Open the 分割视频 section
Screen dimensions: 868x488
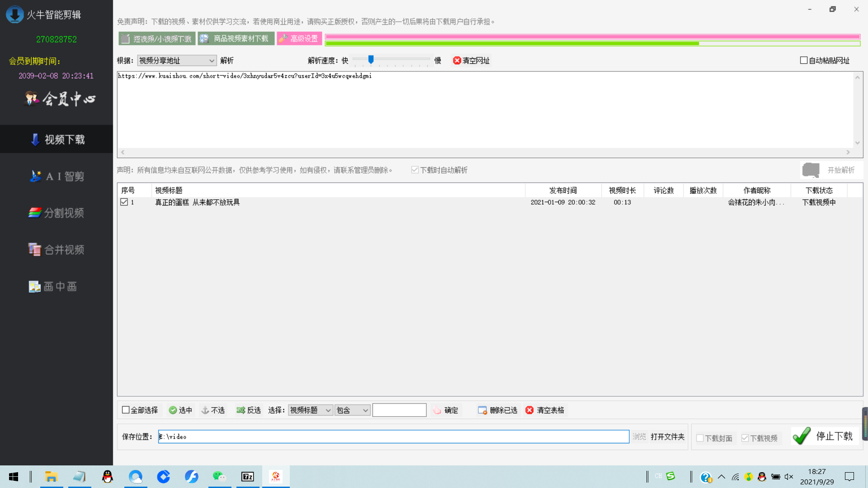click(x=57, y=213)
